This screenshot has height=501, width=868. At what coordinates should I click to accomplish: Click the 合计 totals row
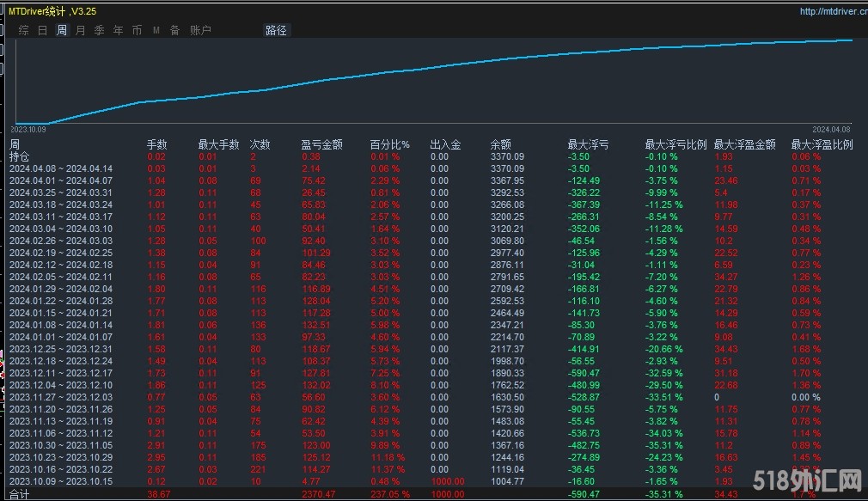(19, 495)
